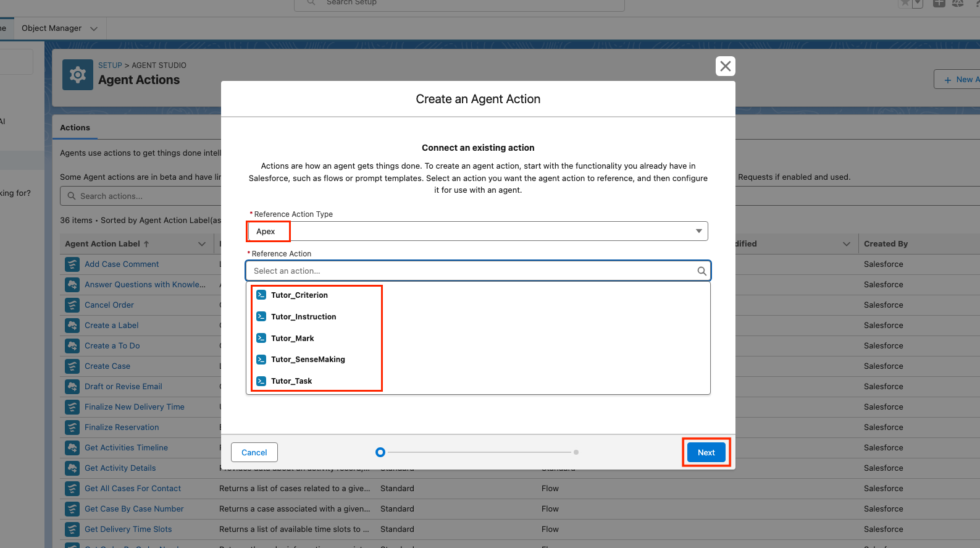The image size is (980, 548).
Task: Click the icon beside Tutor_Mark
Action: 261,339
